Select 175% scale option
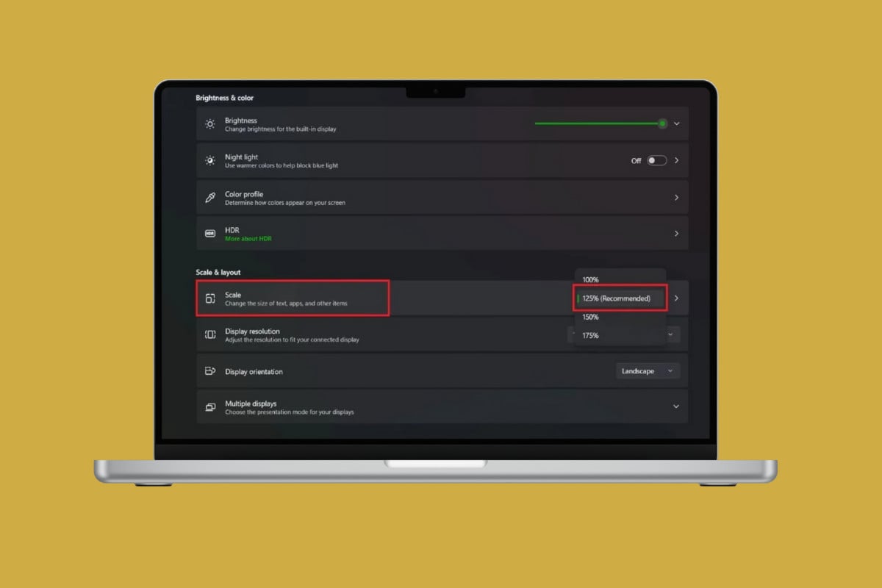The width and height of the screenshot is (882, 588). click(x=591, y=336)
